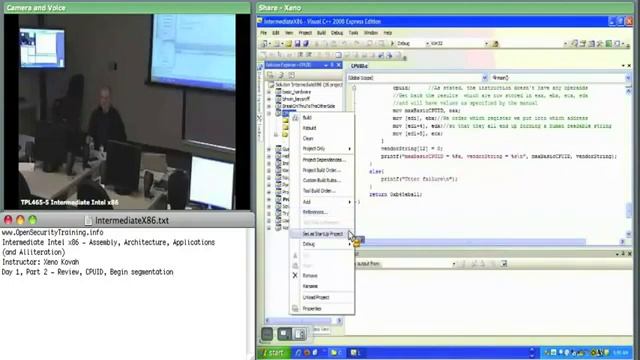Expand the BreakOnThruToTheOtherSide project node
This screenshot has width=640, height=360.
[x=269, y=106]
